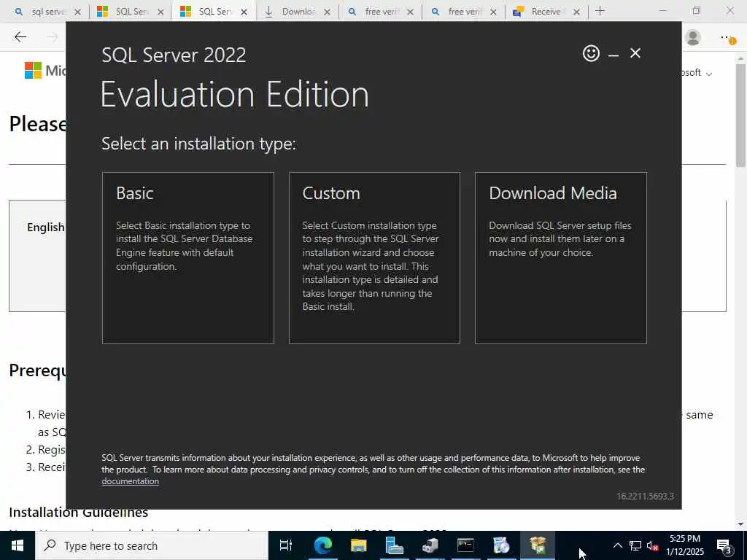
Task: Open the network status tray icon
Action: click(x=635, y=545)
